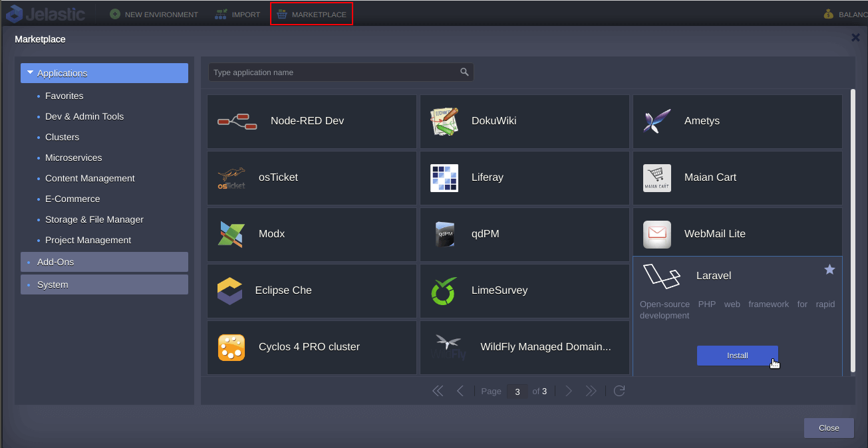Install the Laravel application

pos(738,356)
